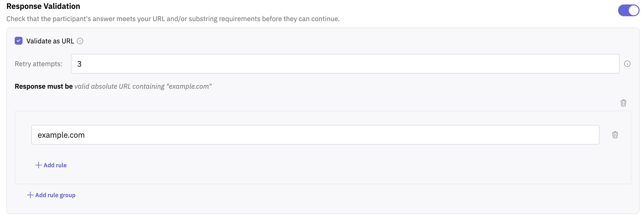Click the Response Validation heading
Image resolution: width=644 pixels, height=219 pixels.
(x=43, y=6)
